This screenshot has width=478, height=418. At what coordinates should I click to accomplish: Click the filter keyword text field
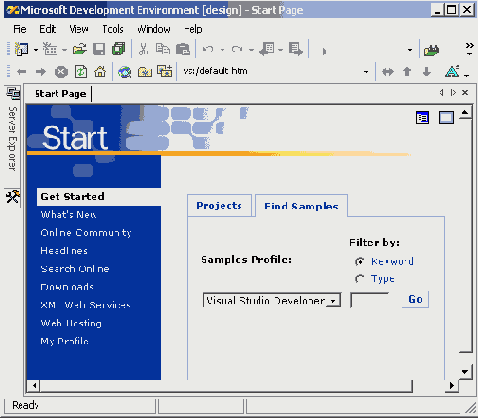(x=370, y=300)
